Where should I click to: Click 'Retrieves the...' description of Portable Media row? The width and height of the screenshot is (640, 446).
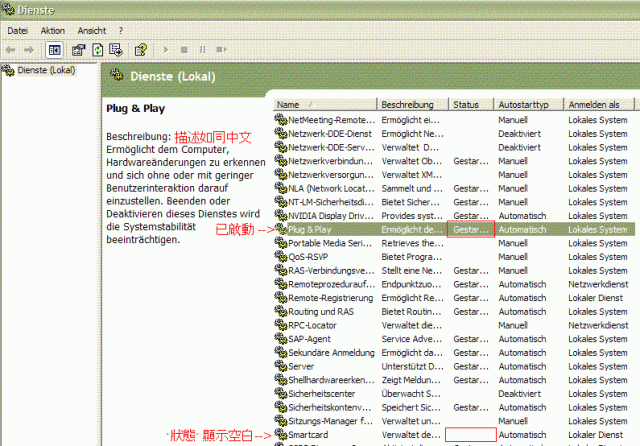(x=412, y=243)
